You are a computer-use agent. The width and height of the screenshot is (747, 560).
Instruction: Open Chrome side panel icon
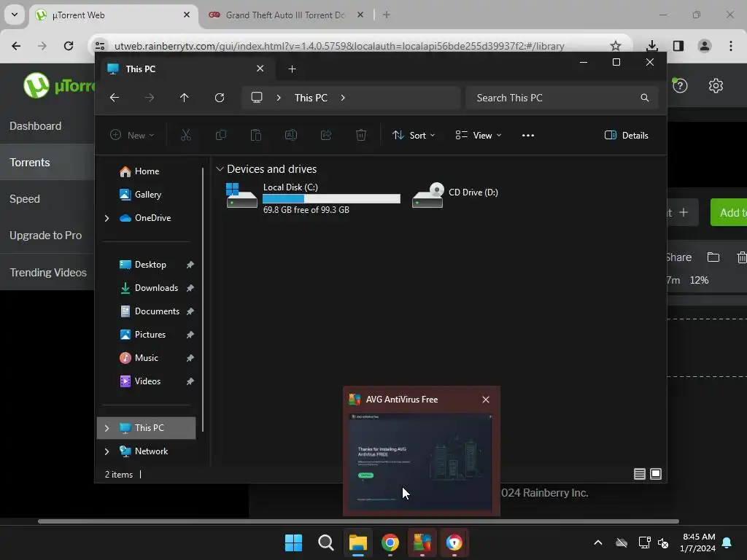(678, 46)
